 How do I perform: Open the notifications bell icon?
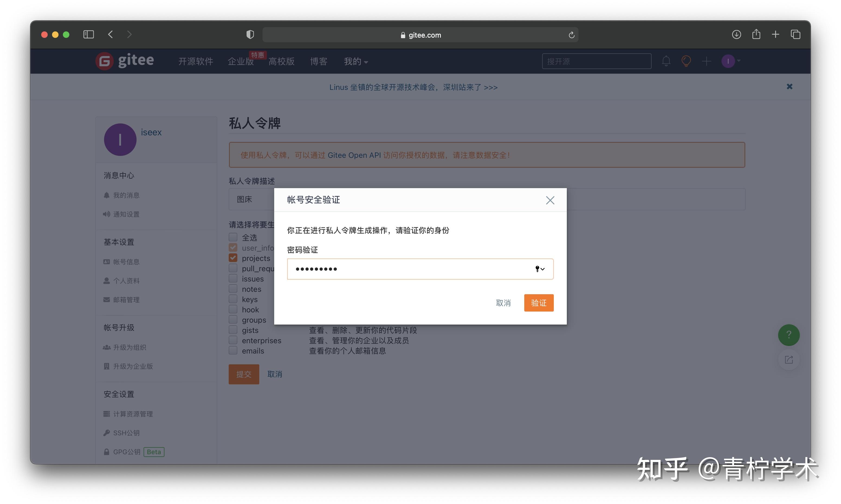[666, 61]
